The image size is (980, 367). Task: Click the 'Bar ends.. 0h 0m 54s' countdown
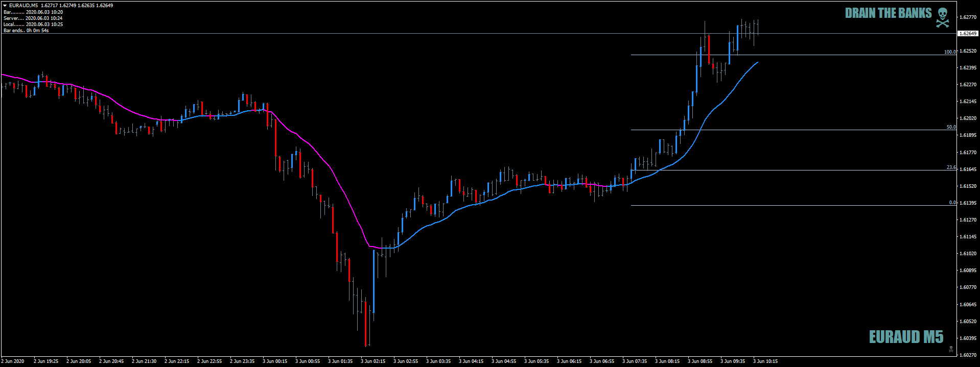point(26,31)
